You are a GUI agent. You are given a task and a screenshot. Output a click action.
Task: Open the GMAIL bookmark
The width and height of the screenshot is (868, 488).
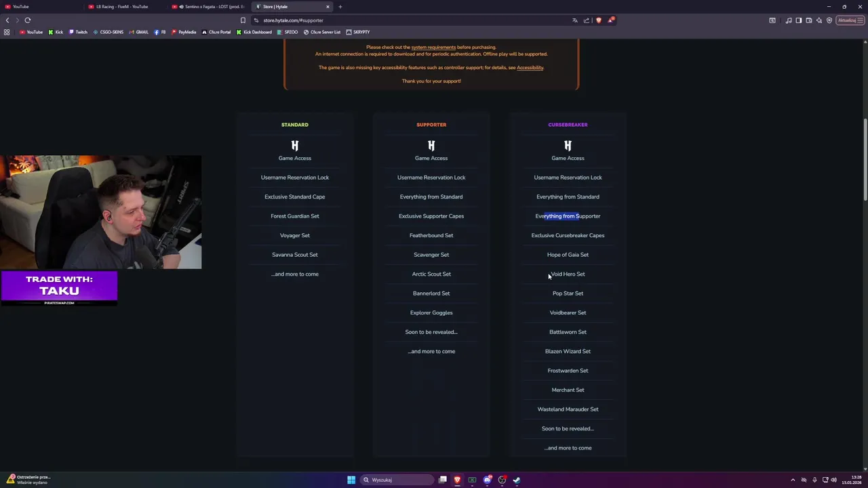(x=139, y=32)
